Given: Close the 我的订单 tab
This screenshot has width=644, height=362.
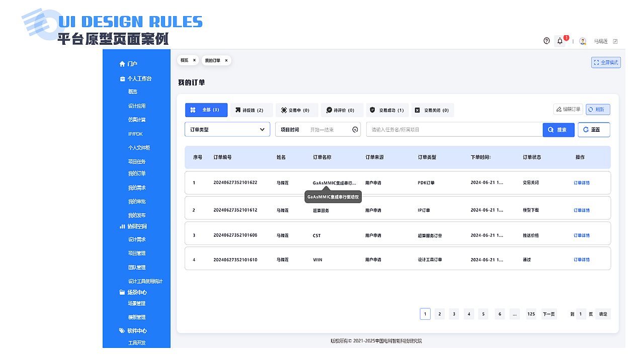Looking at the screenshot, I should (x=226, y=60).
